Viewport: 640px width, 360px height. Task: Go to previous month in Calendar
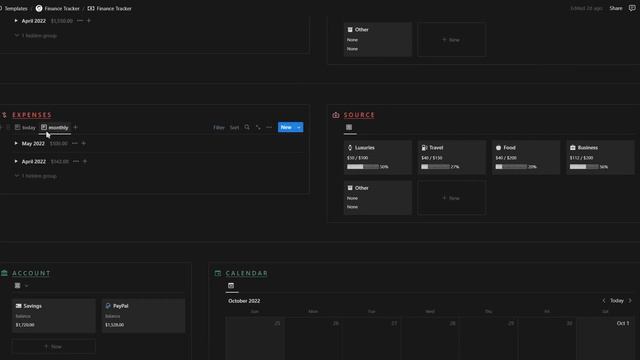(604, 301)
